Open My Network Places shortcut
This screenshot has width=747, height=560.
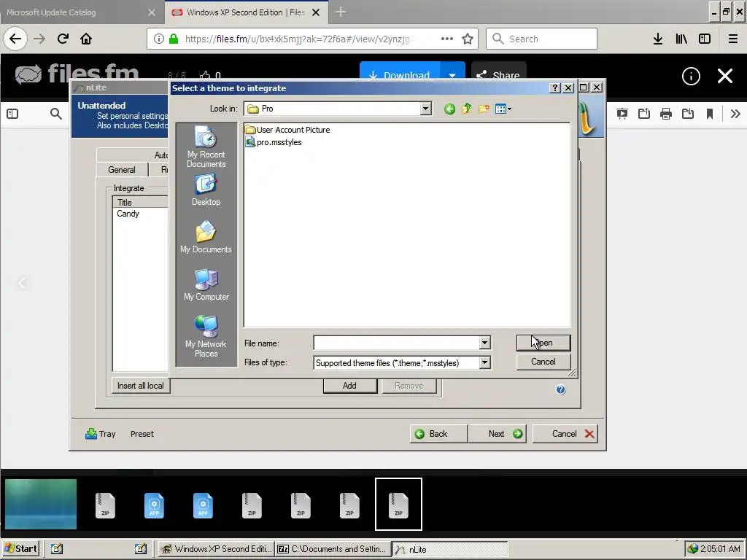point(206,336)
